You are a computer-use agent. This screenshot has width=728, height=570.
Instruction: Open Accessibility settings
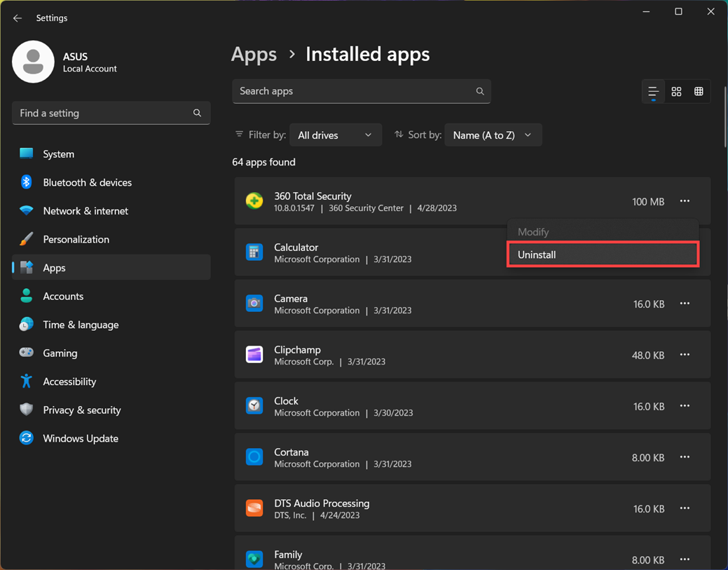[x=111, y=381]
